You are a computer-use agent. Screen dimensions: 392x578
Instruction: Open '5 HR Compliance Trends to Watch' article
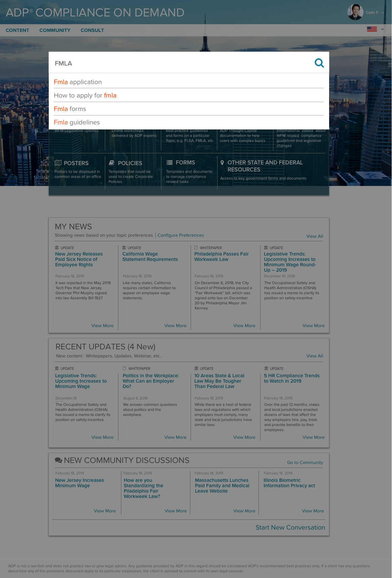click(x=292, y=379)
